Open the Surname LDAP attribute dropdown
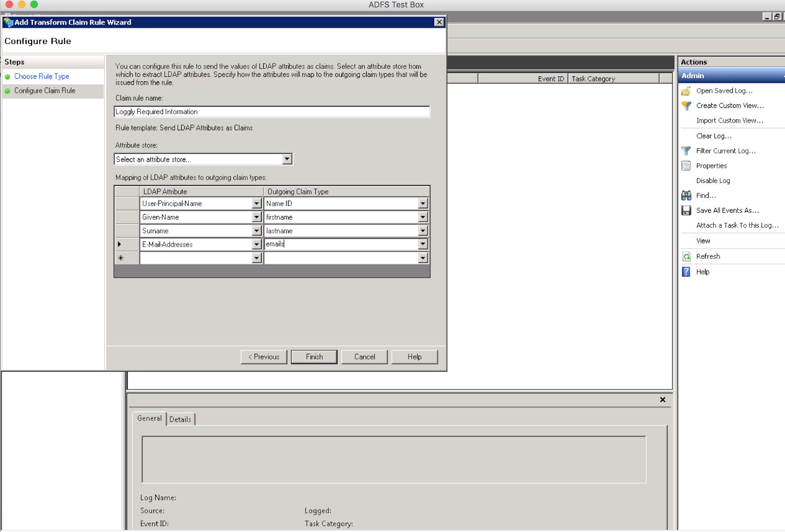The height and width of the screenshot is (532, 785). 256,231
